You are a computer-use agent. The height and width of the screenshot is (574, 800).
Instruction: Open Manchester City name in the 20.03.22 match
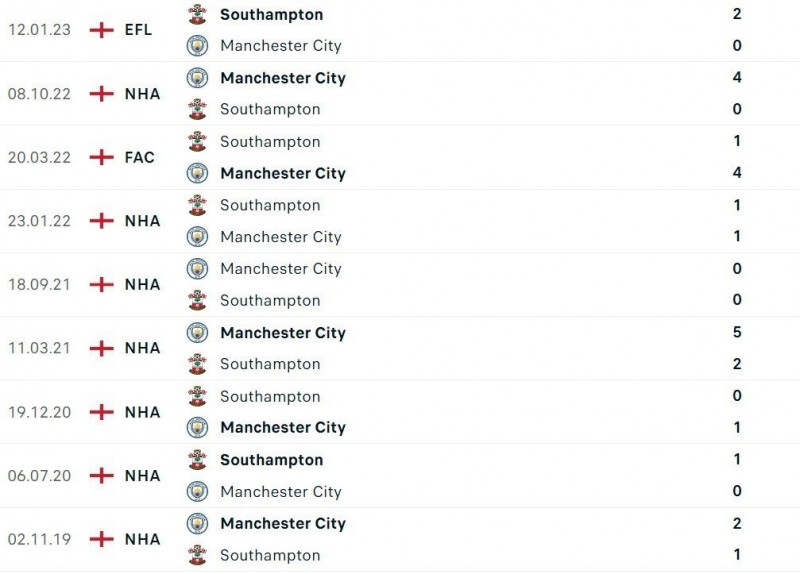coord(282,173)
